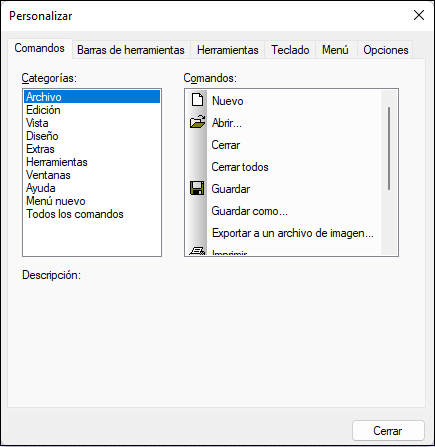Click the Nuevo document icon
Screen dimensions: 435x447
[x=197, y=100]
